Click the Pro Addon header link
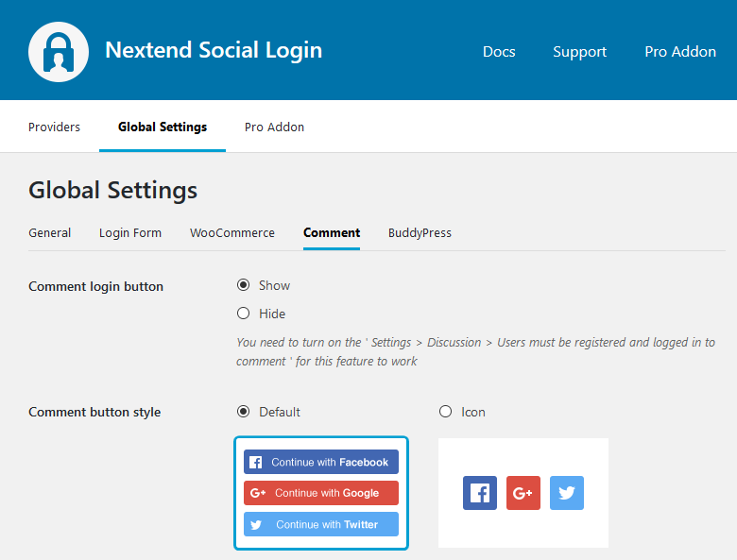 click(680, 52)
